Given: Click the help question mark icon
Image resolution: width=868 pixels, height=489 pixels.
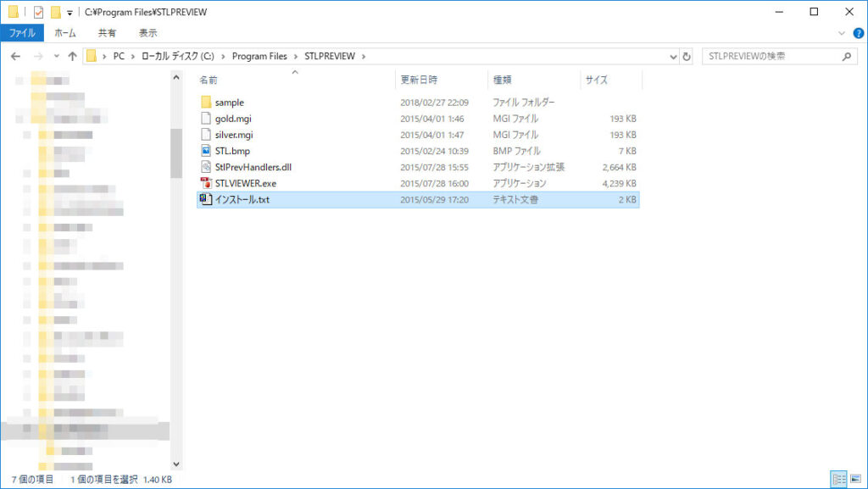Looking at the screenshot, I should click(x=856, y=33).
